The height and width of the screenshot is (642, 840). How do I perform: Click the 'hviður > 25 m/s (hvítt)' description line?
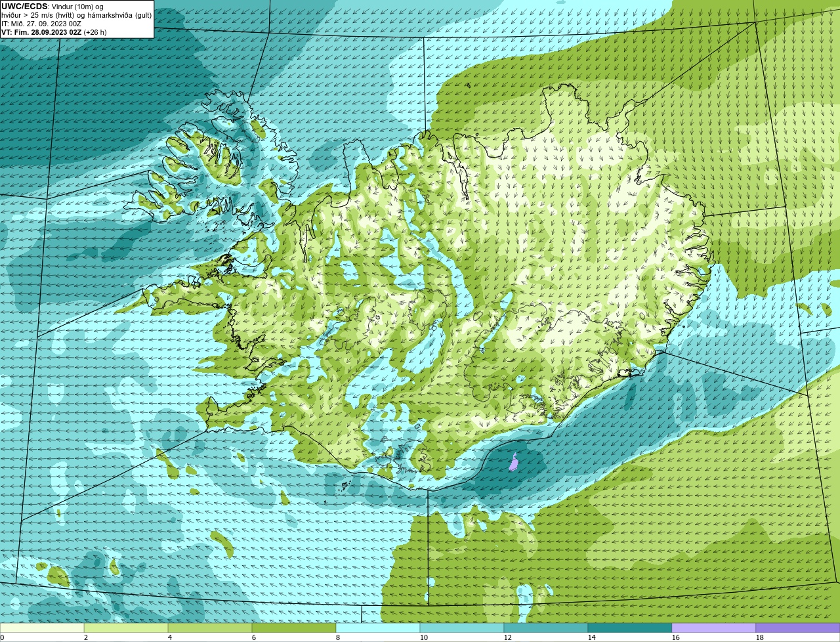click(77, 15)
